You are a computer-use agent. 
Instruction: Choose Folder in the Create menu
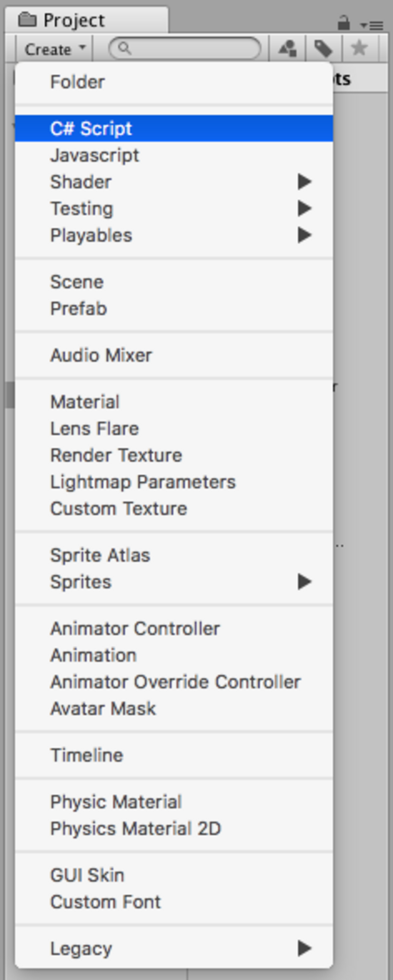(x=77, y=82)
